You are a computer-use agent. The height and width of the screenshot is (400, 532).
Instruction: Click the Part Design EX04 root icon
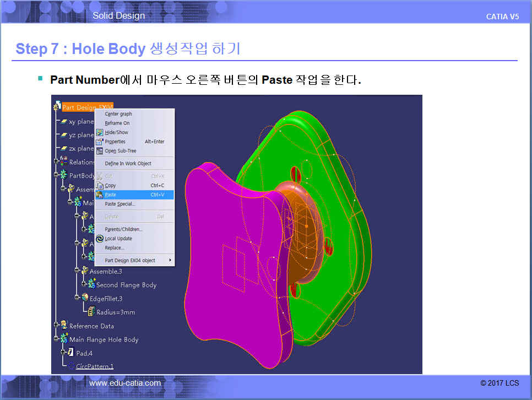pos(57,106)
